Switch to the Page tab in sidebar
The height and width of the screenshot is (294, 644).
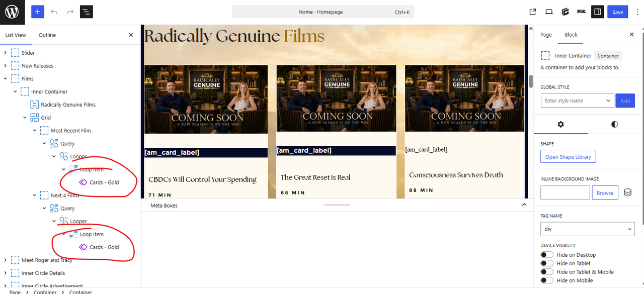546,35
